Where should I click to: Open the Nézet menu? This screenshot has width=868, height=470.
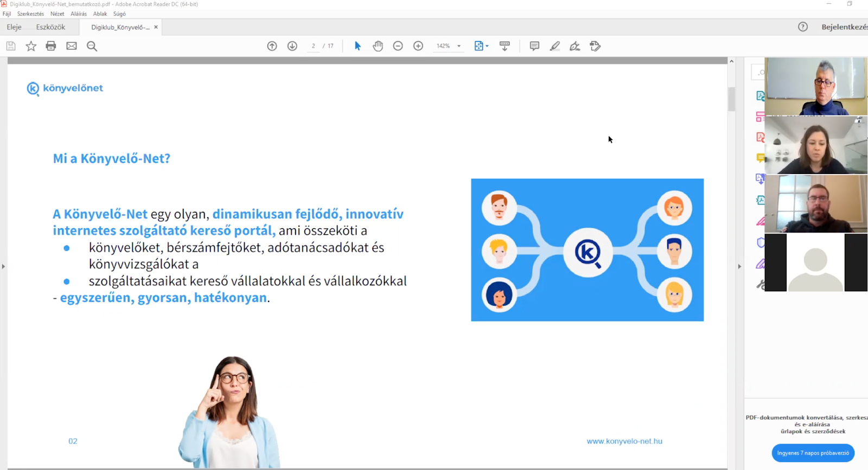click(57, 14)
